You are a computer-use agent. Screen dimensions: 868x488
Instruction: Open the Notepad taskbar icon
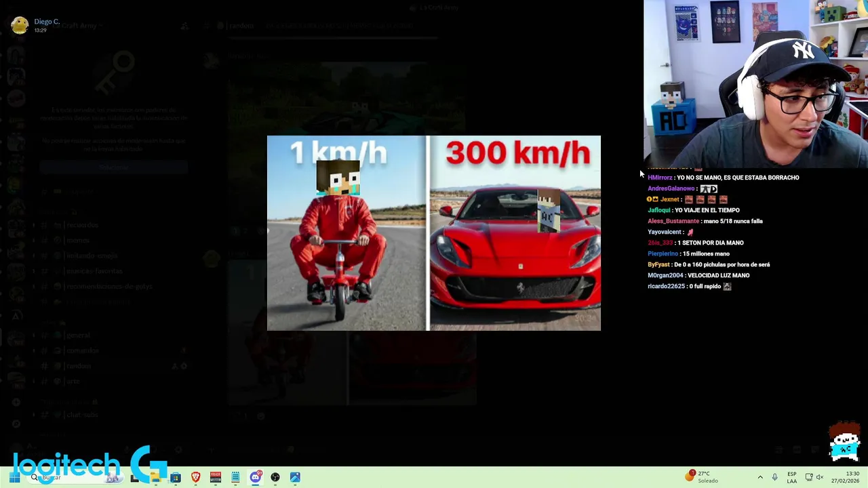coord(235,477)
